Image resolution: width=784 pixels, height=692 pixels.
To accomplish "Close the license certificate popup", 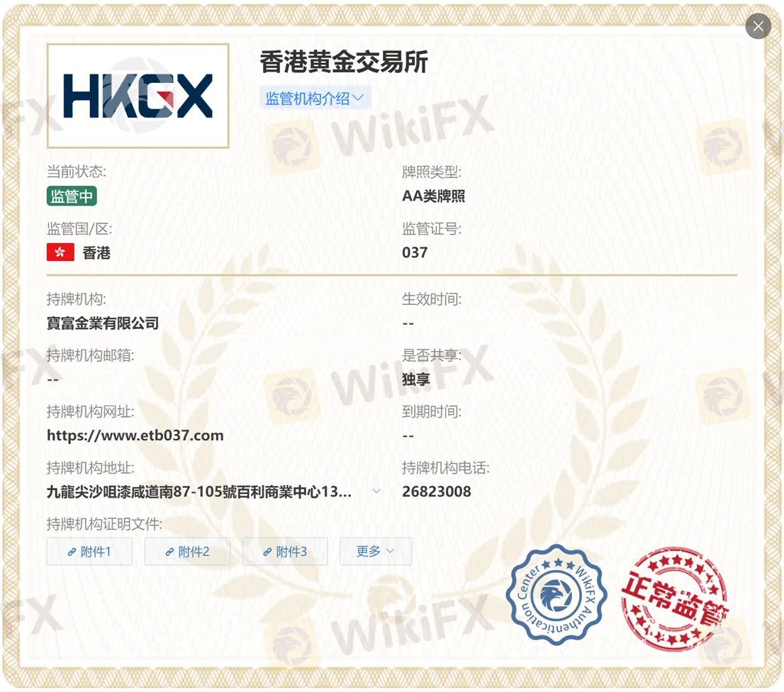I will (758, 26).
